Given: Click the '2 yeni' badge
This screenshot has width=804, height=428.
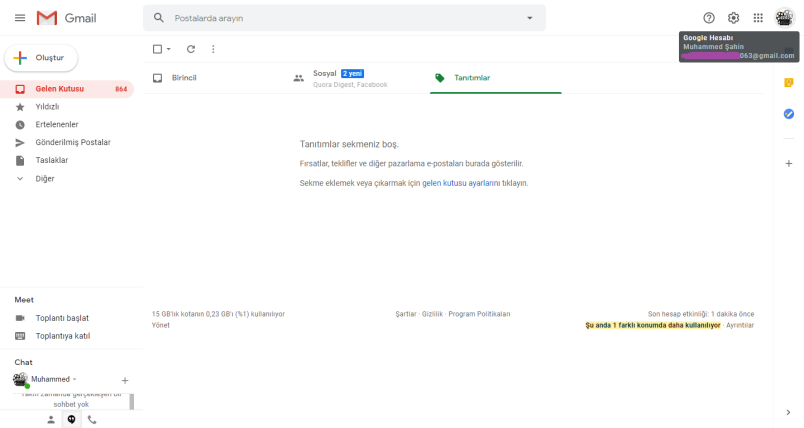Looking at the screenshot, I should click(352, 73).
